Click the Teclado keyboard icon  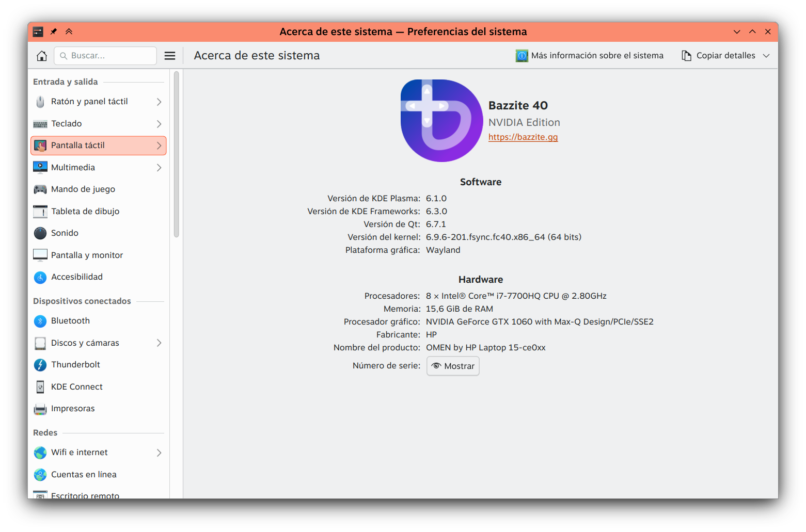click(40, 124)
